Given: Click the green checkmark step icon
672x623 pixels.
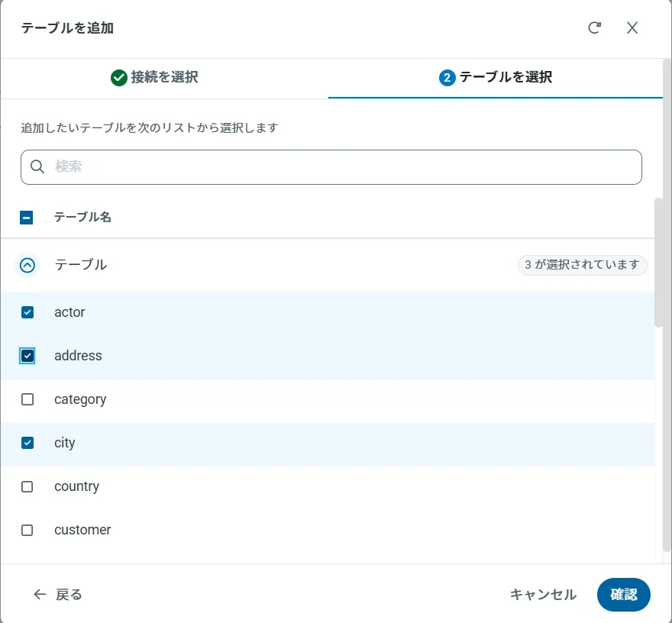Looking at the screenshot, I should pyautogui.click(x=118, y=77).
